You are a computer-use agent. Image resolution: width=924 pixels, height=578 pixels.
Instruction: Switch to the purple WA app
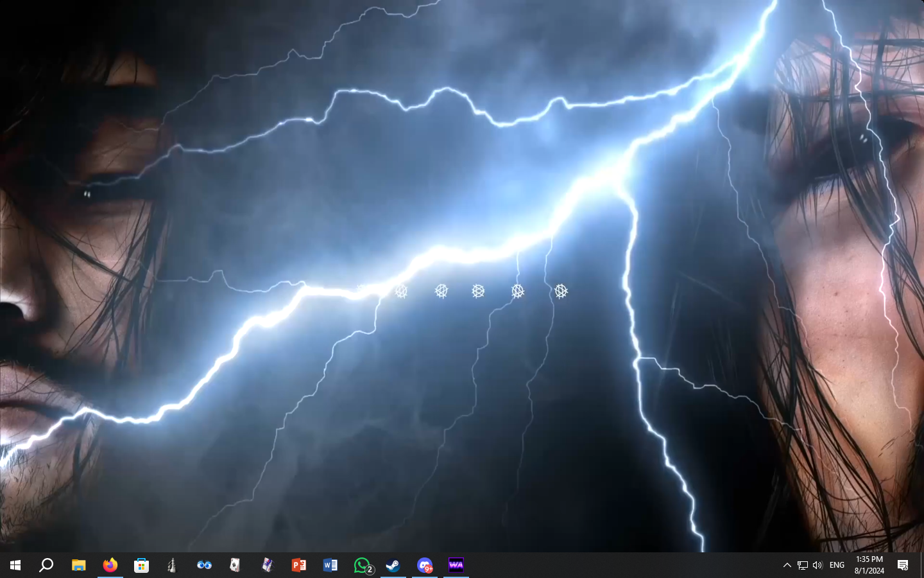456,565
